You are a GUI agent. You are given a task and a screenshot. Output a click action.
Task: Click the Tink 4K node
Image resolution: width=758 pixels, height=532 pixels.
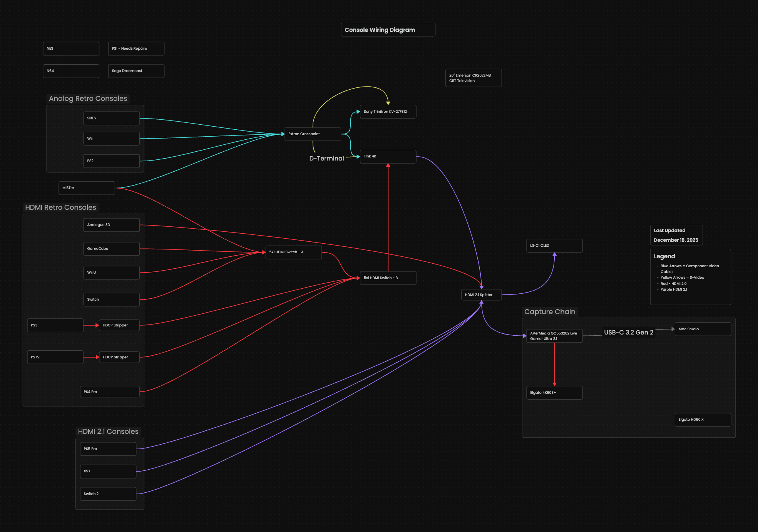[388, 156]
